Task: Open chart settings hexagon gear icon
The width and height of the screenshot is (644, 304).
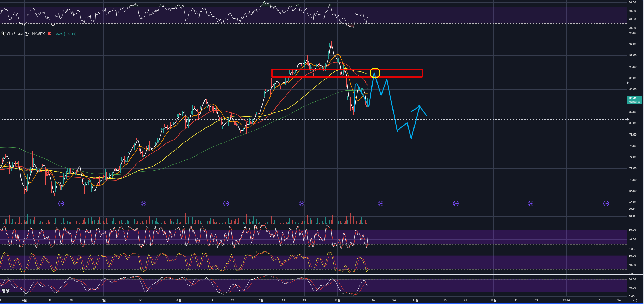Action: pyautogui.click(x=635, y=300)
